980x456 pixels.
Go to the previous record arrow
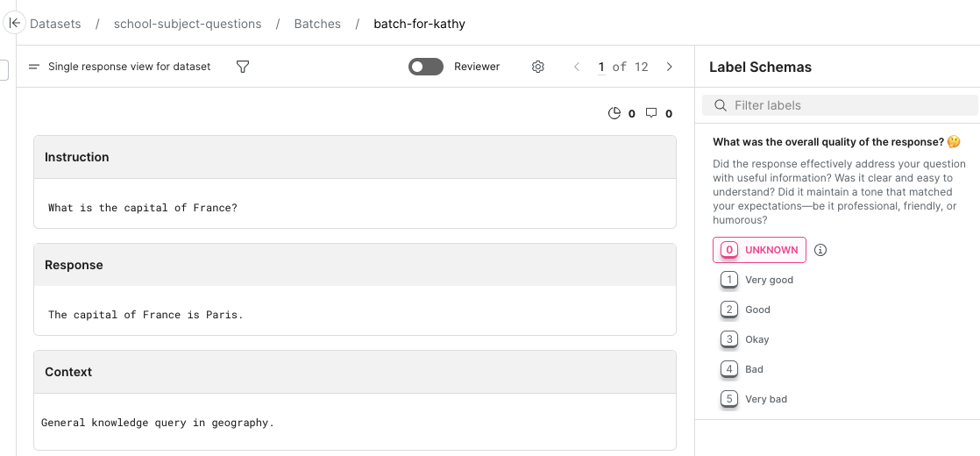[577, 67]
